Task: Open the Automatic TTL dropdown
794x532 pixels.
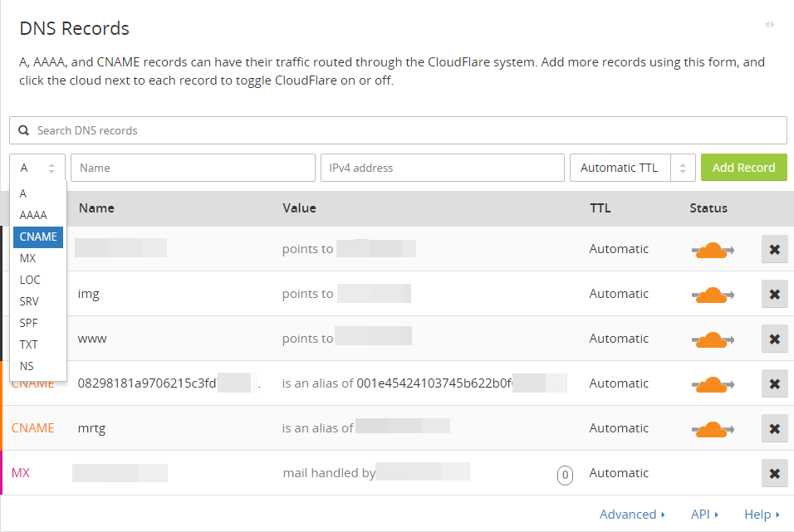Action: pos(632,168)
